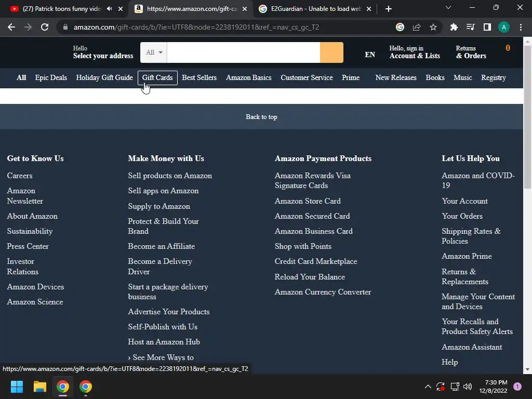
Task: Click the address bar URL
Action: tap(196, 27)
